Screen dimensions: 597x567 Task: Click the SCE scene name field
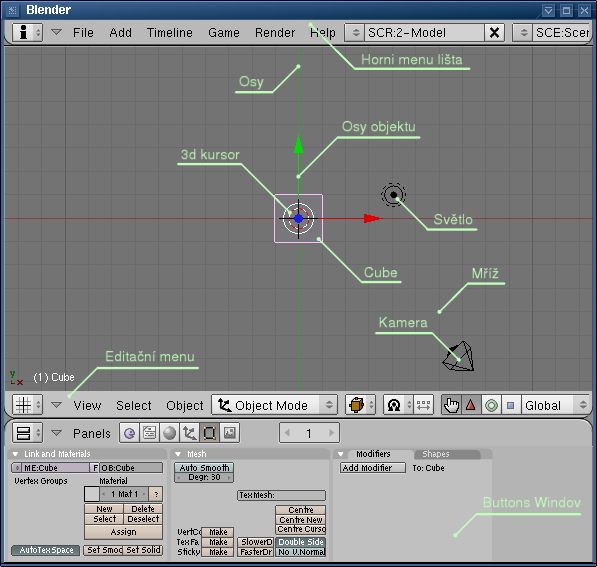(x=562, y=33)
